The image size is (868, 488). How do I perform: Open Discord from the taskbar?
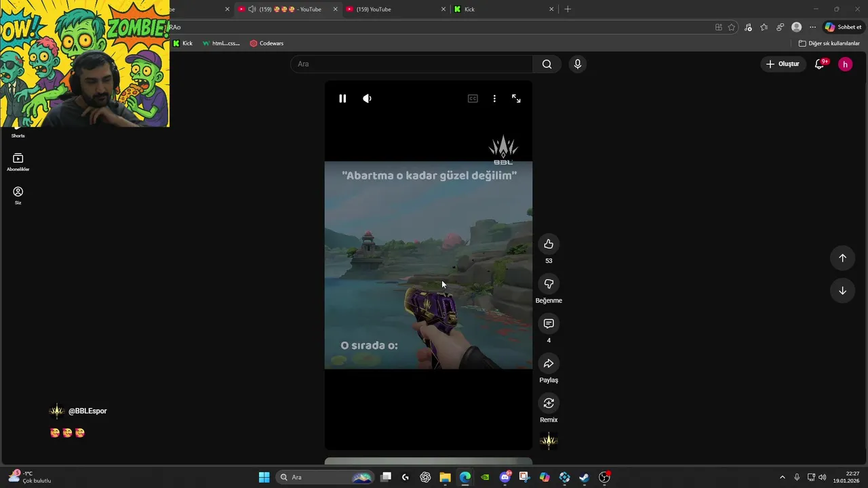click(505, 477)
